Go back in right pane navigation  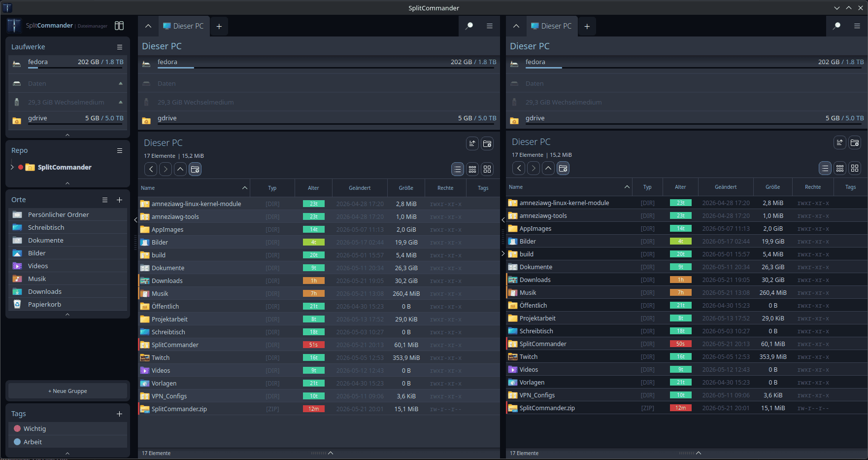tap(519, 168)
